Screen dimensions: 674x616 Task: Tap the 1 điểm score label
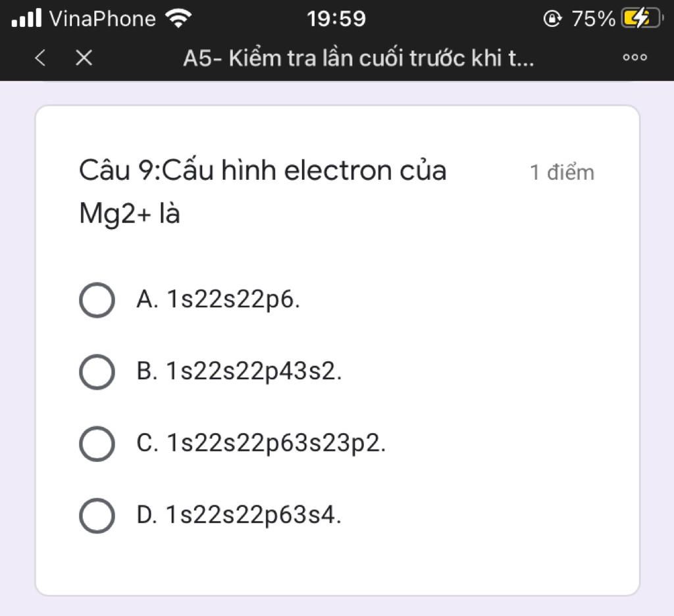pos(562,172)
